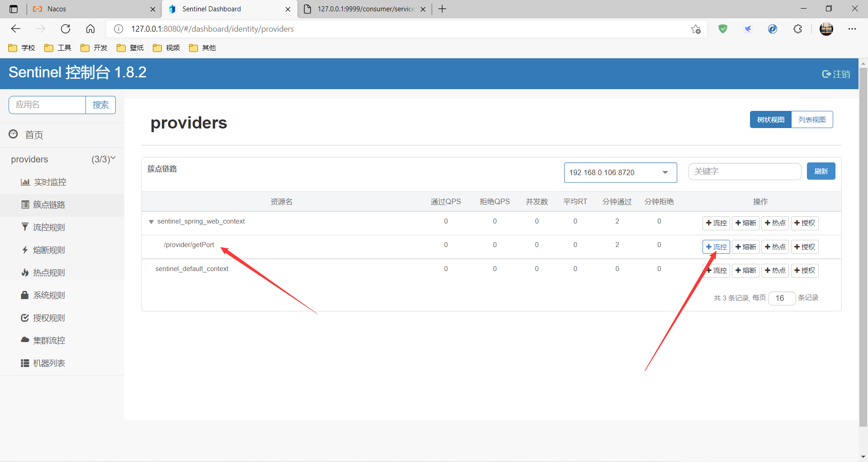Viewport: 868px width, 462px height.
Task: Expand the providers app group
Action: [62, 159]
